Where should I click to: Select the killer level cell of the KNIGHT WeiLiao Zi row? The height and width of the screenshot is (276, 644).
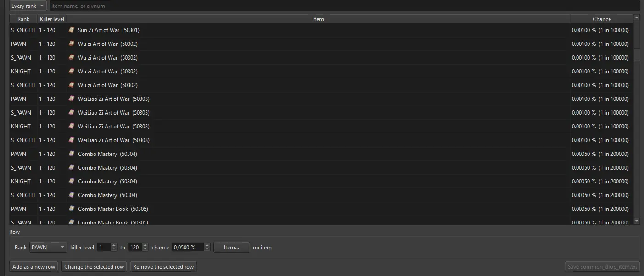pyautogui.click(x=52, y=126)
